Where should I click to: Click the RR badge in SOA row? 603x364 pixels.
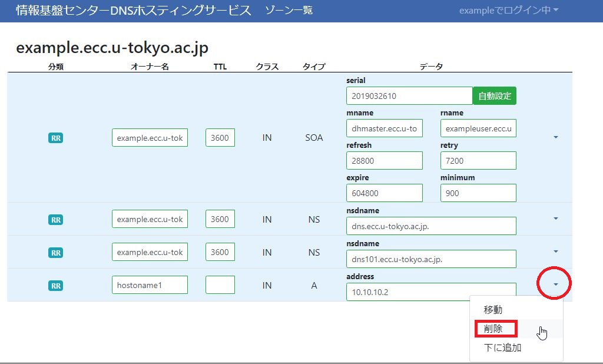click(56, 138)
